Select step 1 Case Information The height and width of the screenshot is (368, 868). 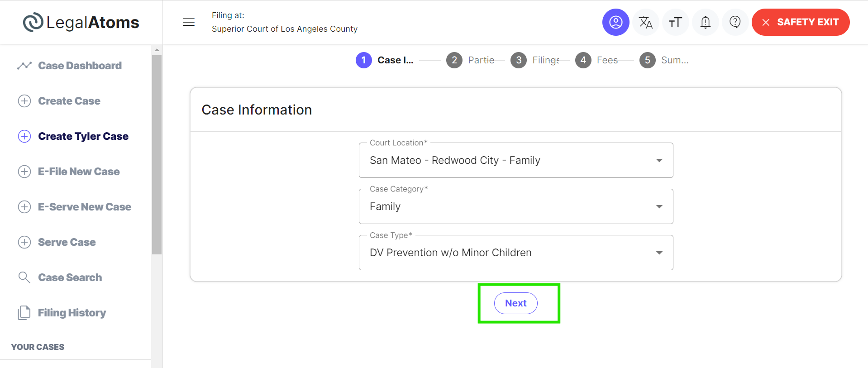click(385, 60)
